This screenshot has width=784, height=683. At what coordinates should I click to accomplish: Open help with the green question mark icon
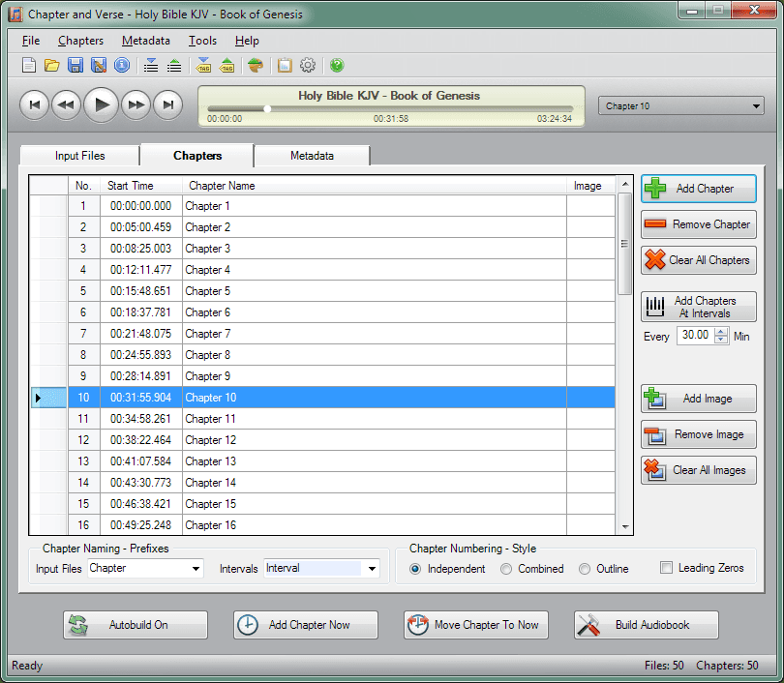pos(336,65)
